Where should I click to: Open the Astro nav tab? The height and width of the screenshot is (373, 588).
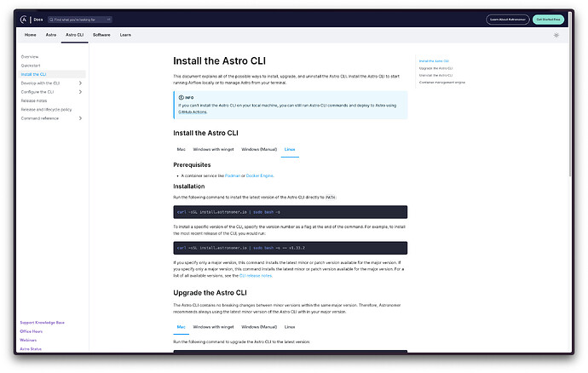click(x=51, y=35)
